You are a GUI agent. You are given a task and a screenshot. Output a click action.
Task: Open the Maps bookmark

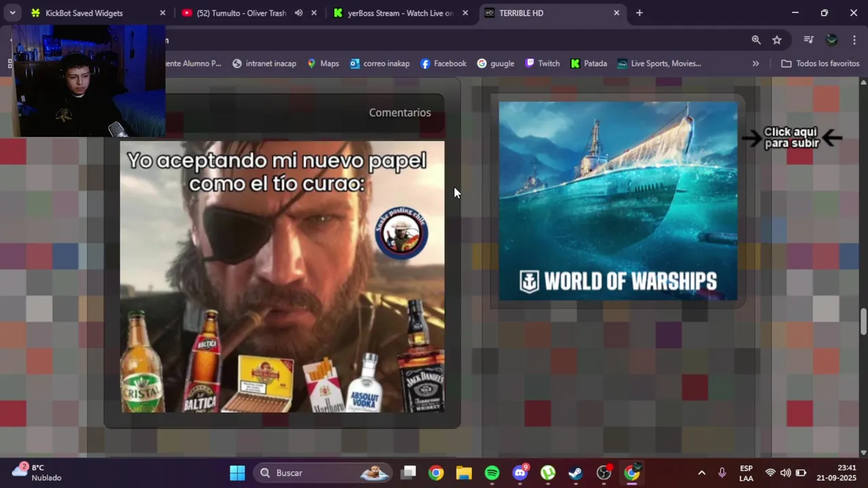(323, 64)
